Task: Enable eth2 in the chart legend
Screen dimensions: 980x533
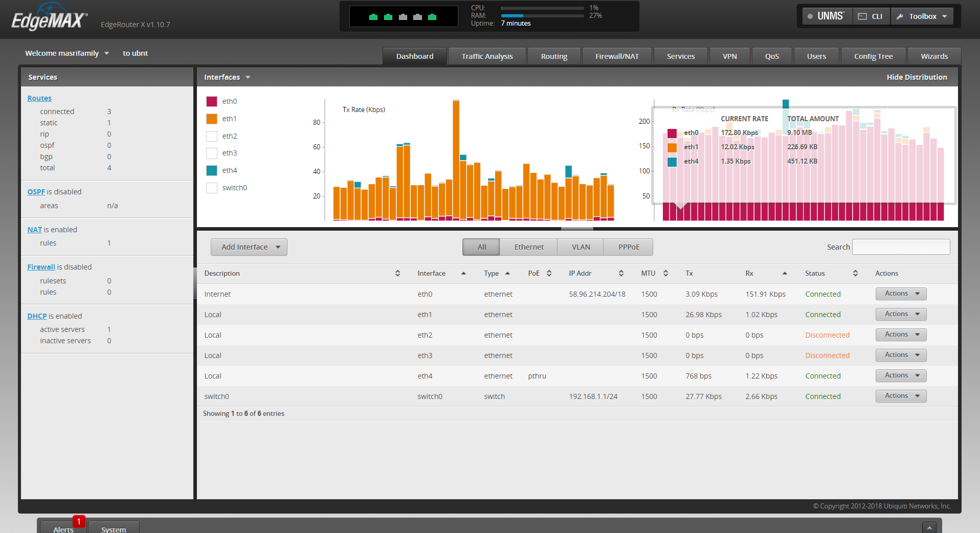Action: pos(212,136)
